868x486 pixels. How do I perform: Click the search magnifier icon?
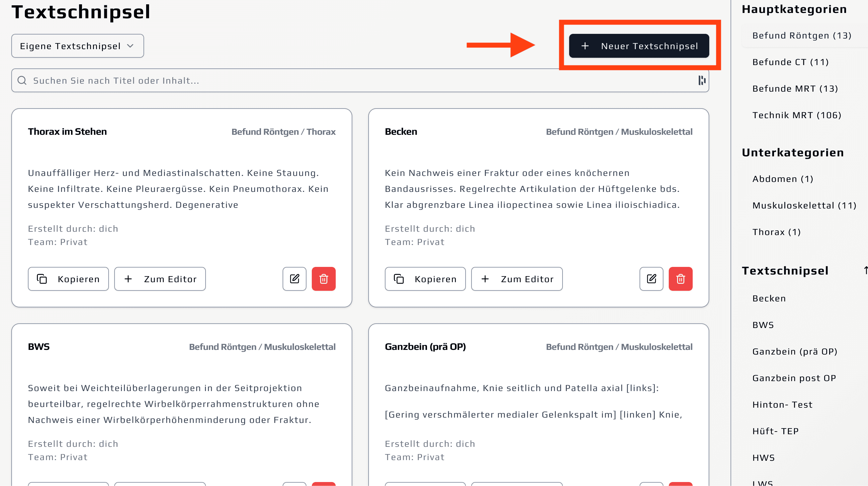pos(22,80)
